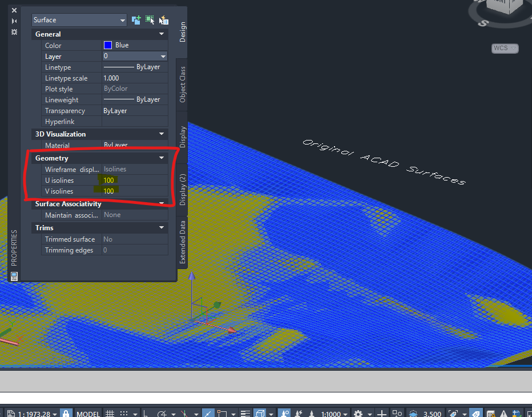Click the Transparency ByLayer value
The image size is (532, 417).
(135, 111)
